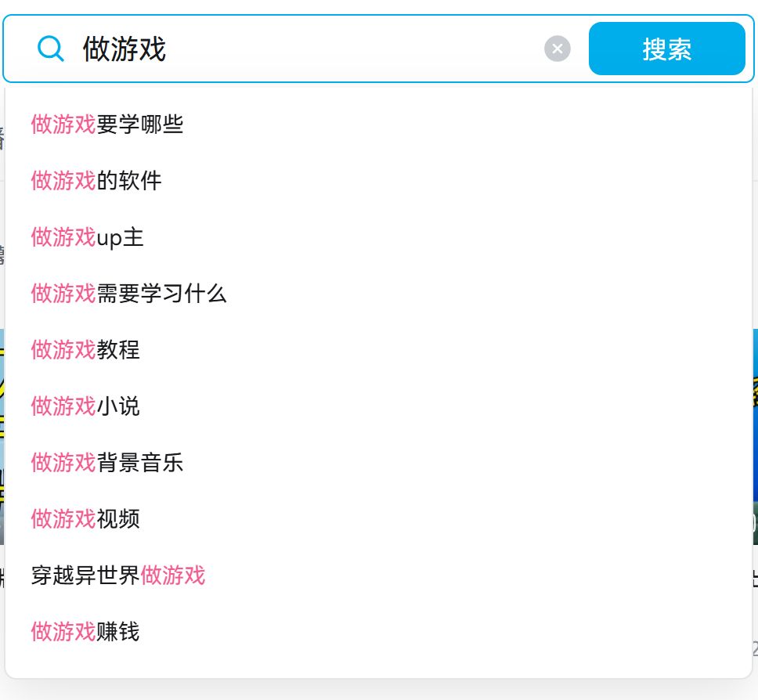Viewport: 758px width, 700px height.
Task: Click empty space inside the search field
Action: [x=352, y=49]
